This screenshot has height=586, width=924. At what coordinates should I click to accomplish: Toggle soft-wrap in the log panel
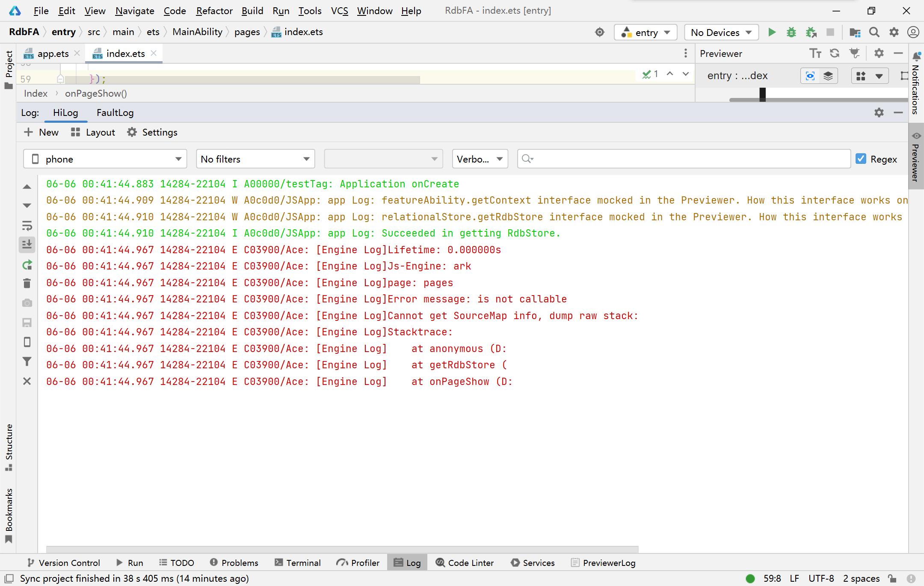[x=27, y=225]
